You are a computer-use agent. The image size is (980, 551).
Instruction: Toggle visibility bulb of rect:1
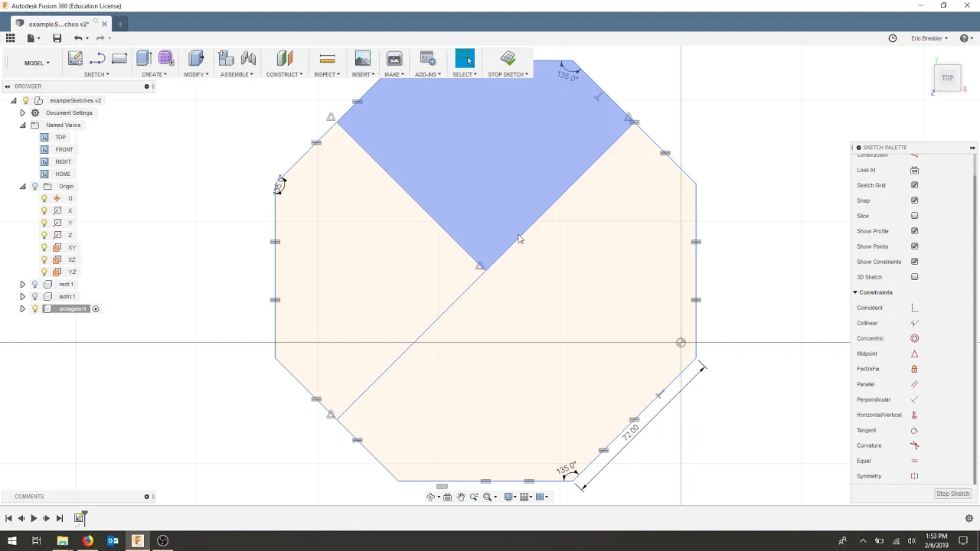pos(34,284)
